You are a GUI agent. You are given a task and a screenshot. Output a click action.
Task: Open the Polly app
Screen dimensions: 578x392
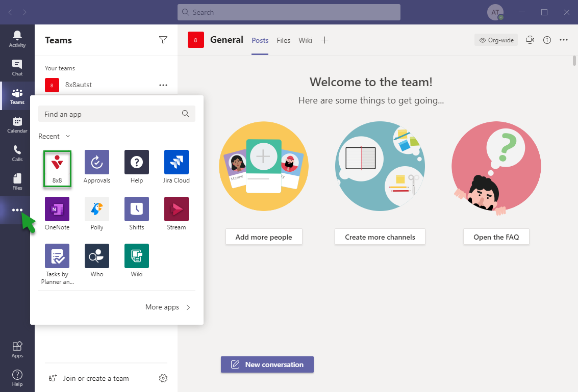point(97,210)
